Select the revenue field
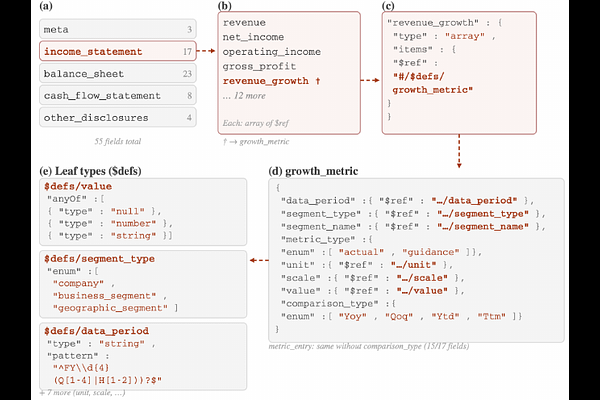 click(246, 22)
